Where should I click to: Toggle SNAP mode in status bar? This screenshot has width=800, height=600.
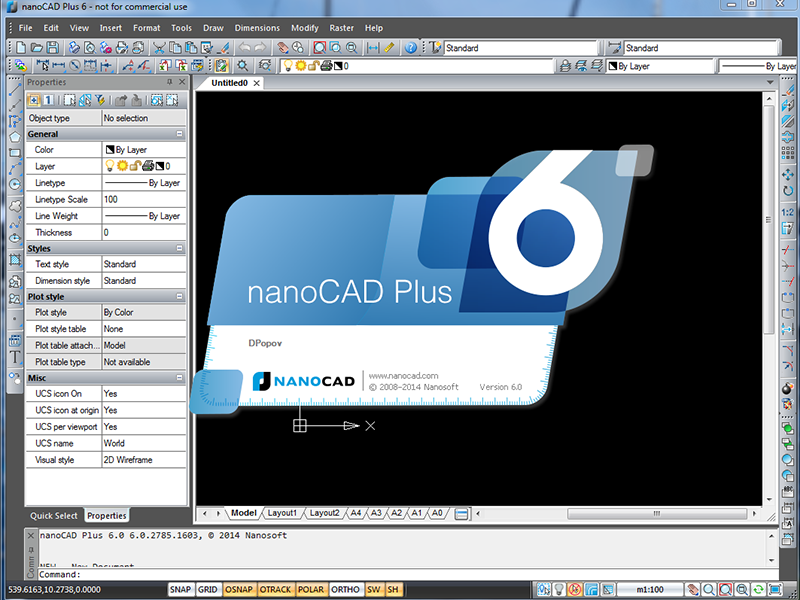(180, 590)
